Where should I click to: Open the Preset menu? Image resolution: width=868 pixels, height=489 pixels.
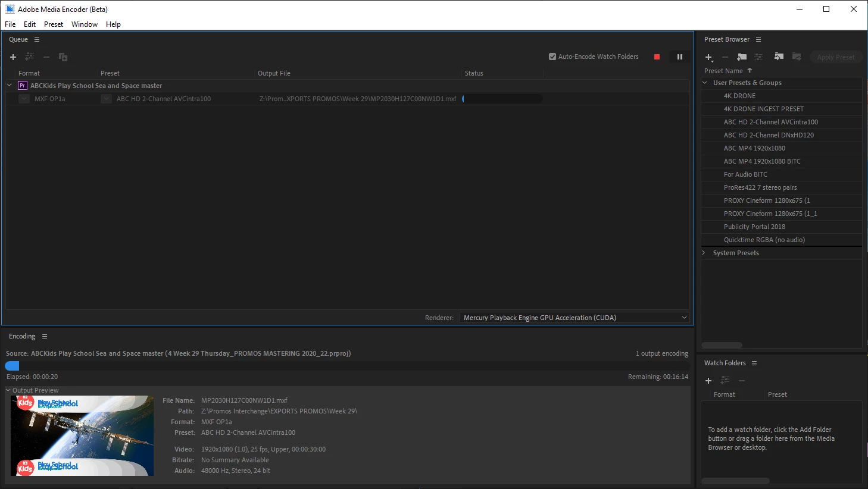pyautogui.click(x=54, y=24)
